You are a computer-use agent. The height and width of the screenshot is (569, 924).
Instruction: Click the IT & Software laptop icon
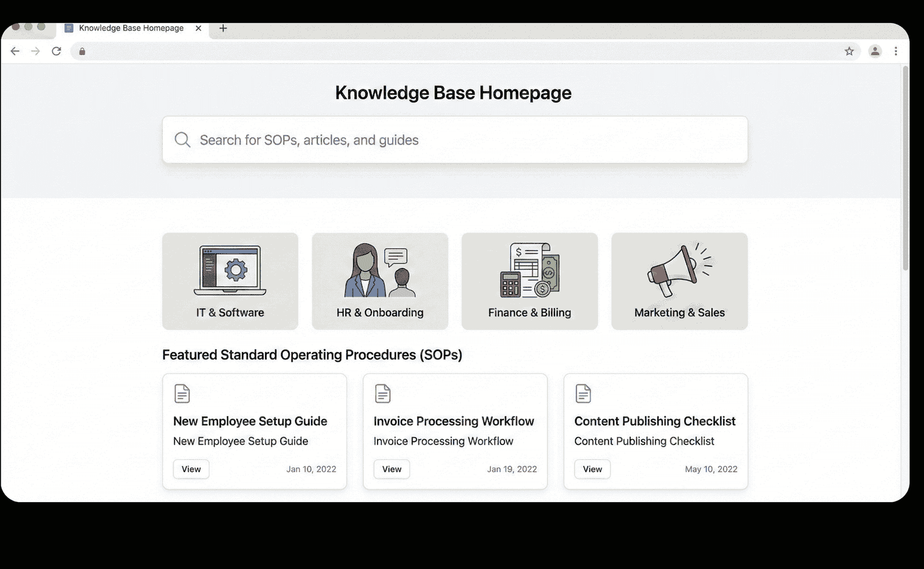(x=229, y=270)
